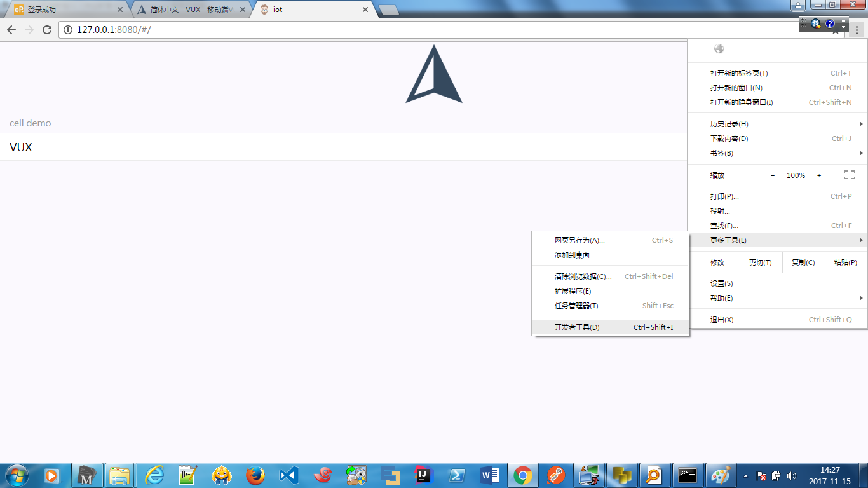Click the site info icon in address bar

[x=68, y=30]
